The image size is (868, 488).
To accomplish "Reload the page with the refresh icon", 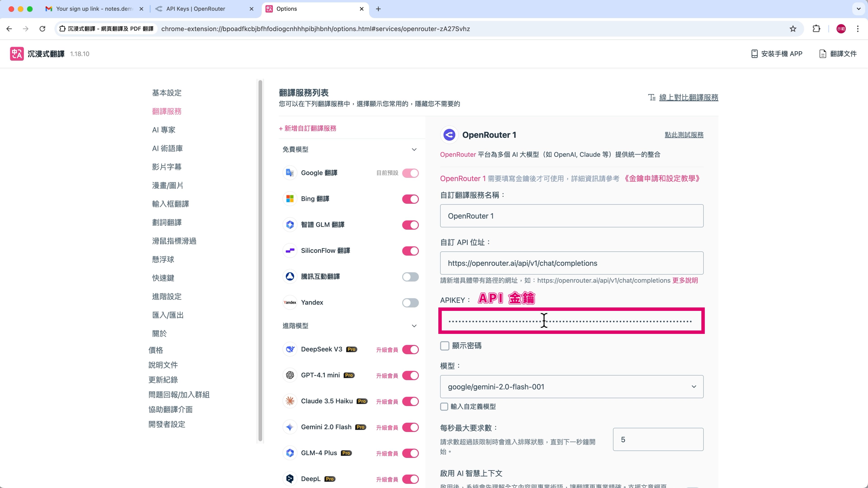I will pos(42,29).
